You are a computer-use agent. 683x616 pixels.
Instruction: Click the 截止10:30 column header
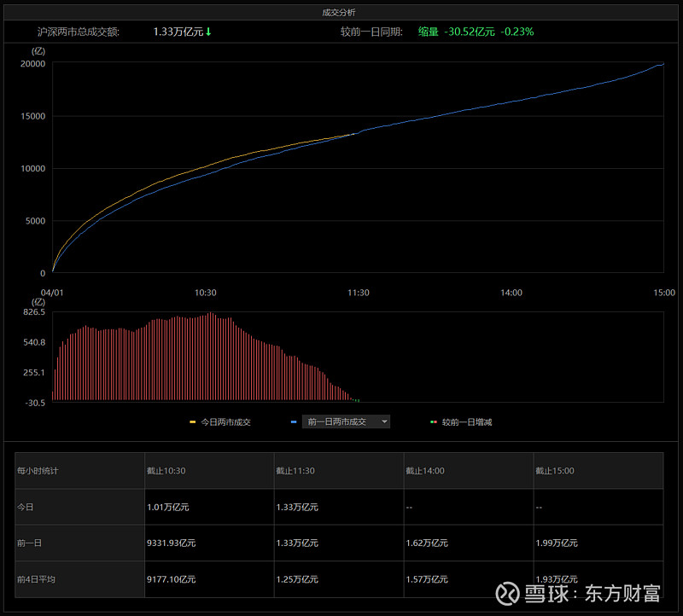point(166,470)
